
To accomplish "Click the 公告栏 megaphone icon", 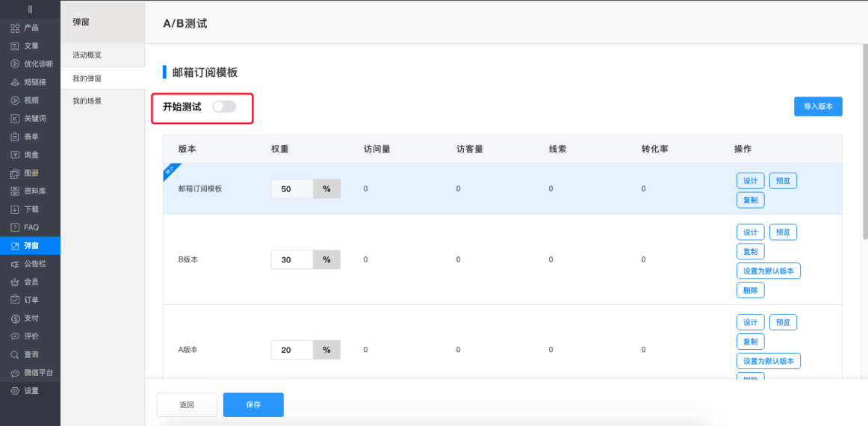I will pyautogui.click(x=15, y=264).
